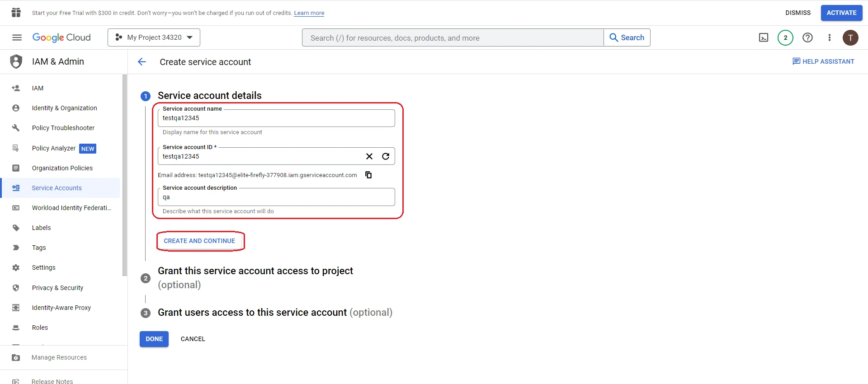Image resolution: width=868 pixels, height=384 pixels.
Task: Click the notifications badge showing 2
Action: [x=785, y=37]
